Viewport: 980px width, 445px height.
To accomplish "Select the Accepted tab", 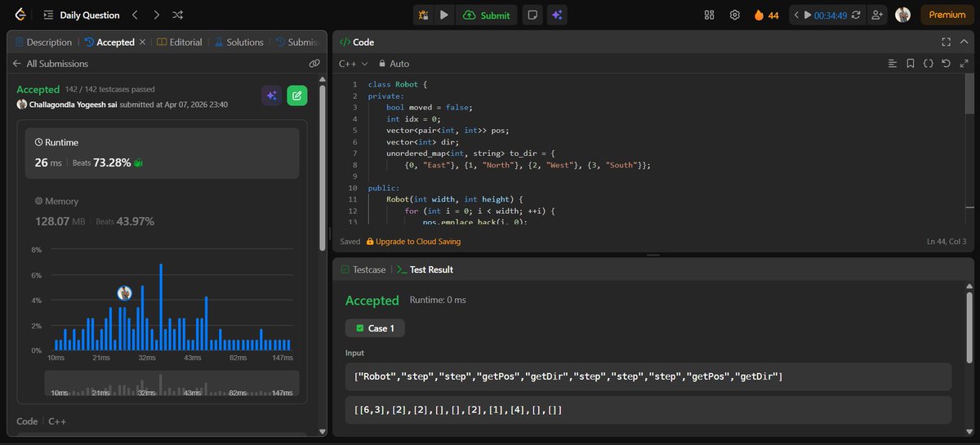I will 109,42.
